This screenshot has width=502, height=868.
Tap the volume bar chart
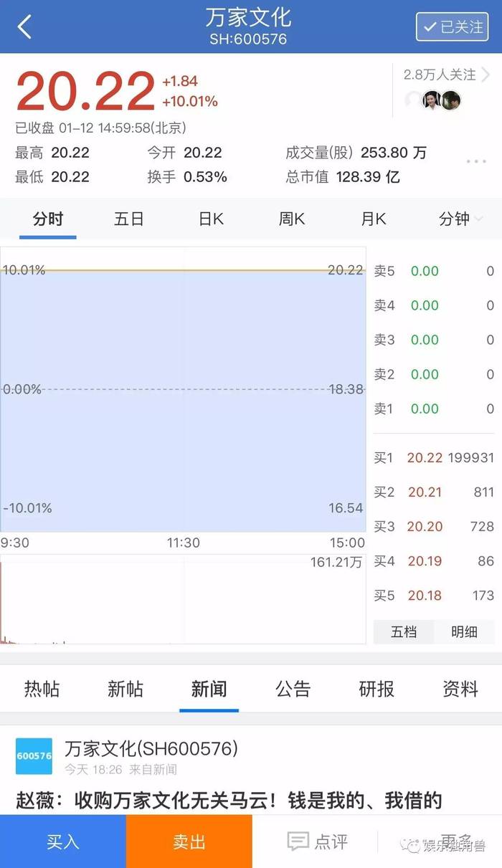pyautogui.click(x=183, y=598)
